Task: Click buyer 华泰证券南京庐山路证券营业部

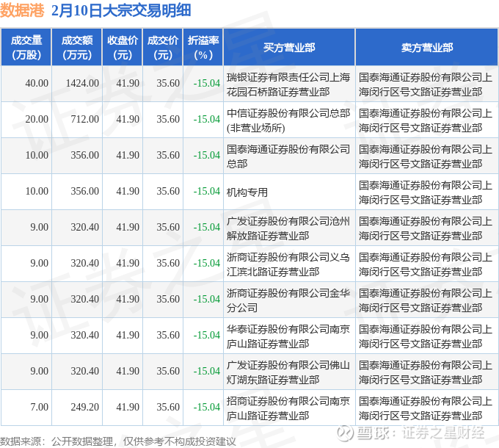Action: (288, 336)
